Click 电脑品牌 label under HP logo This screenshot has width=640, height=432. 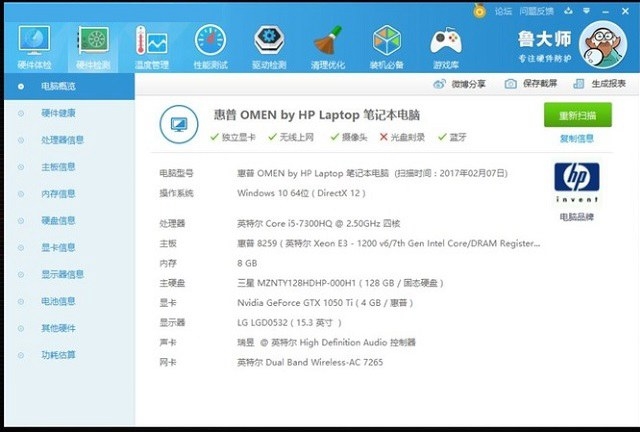576,217
